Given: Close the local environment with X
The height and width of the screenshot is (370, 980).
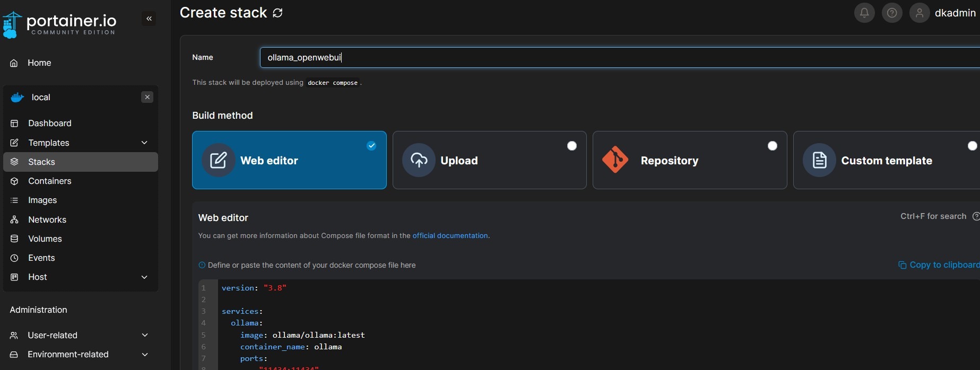Looking at the screenshot, I should 148,97.
